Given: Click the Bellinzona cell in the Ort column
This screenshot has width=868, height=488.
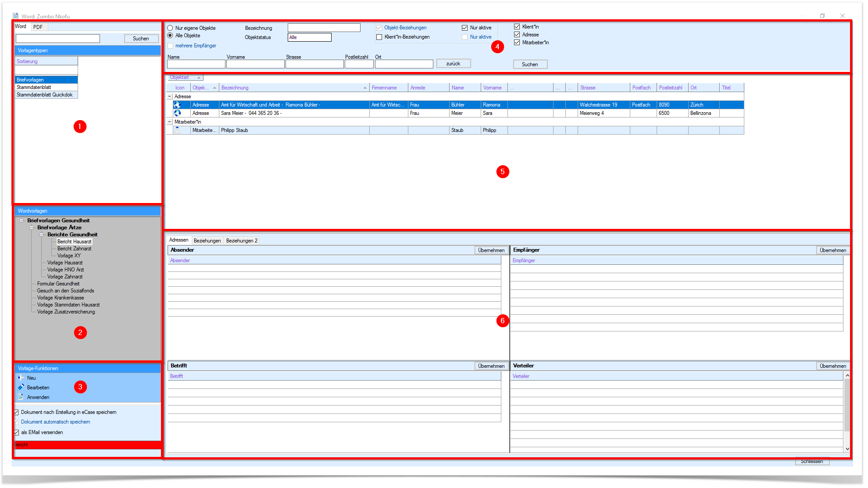Looking at the screenshot, I should [x=704, y=113].
